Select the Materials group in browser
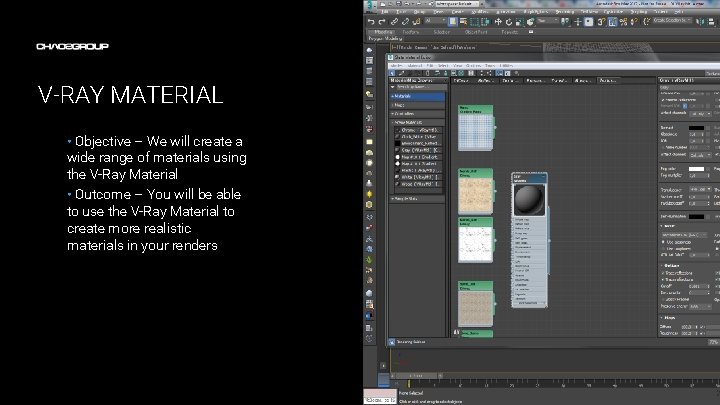The width and height of the screenshot is (720, 405). pos(418,96)
